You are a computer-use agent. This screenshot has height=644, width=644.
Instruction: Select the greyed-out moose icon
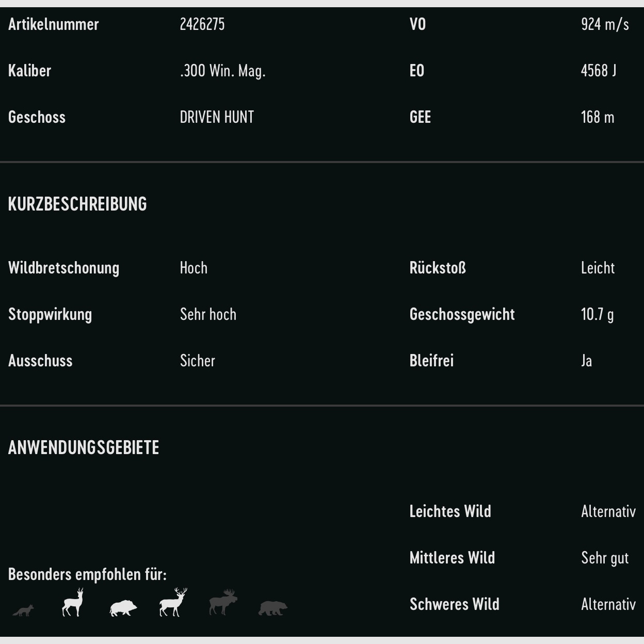pos(223,603)
